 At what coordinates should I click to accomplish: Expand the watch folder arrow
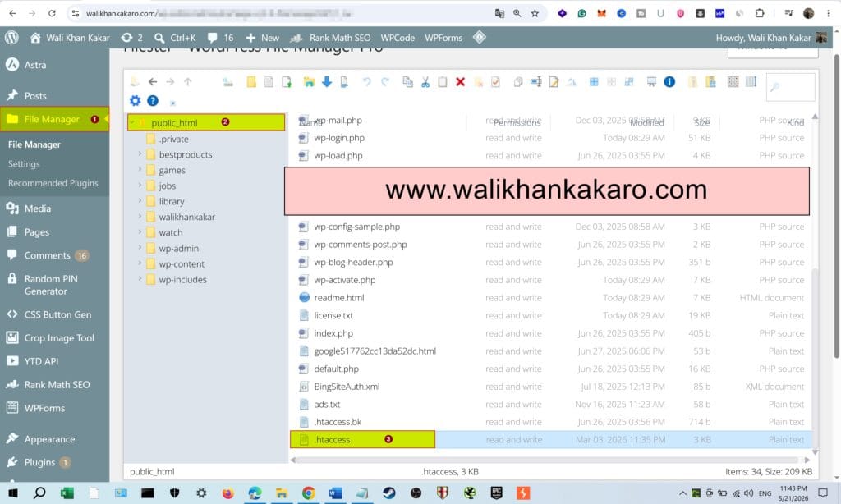point(140,231)
